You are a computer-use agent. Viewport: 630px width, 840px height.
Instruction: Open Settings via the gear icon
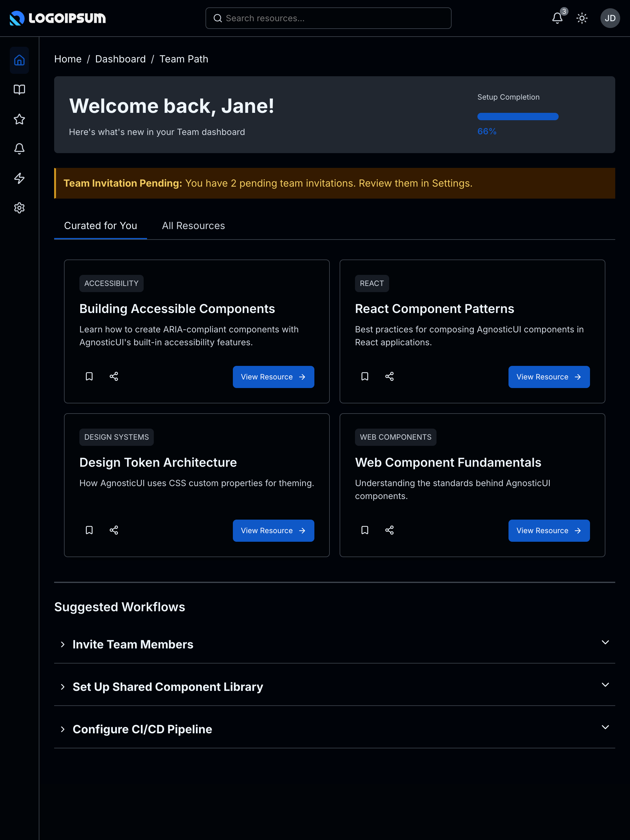point(19,208)
